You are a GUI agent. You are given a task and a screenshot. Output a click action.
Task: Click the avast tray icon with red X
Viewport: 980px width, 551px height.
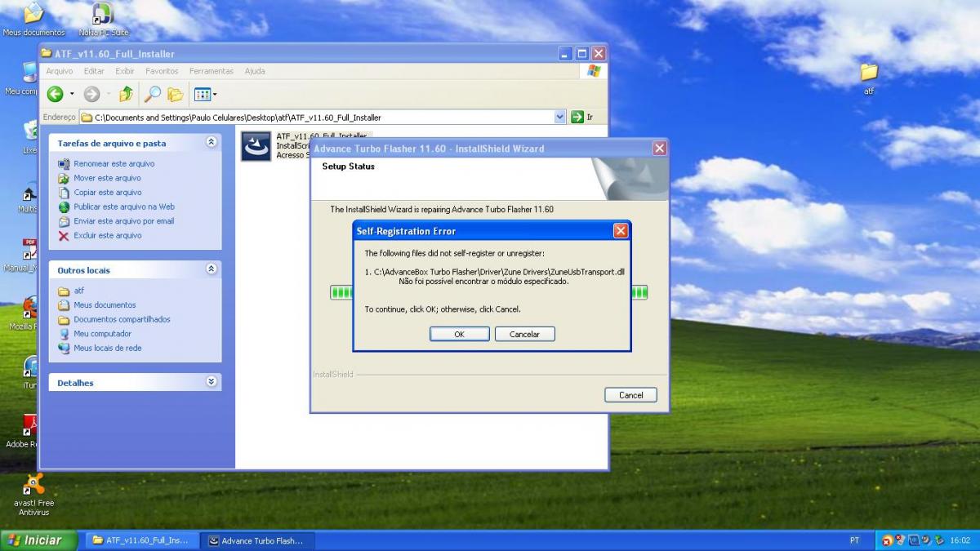tap(886, 540)
